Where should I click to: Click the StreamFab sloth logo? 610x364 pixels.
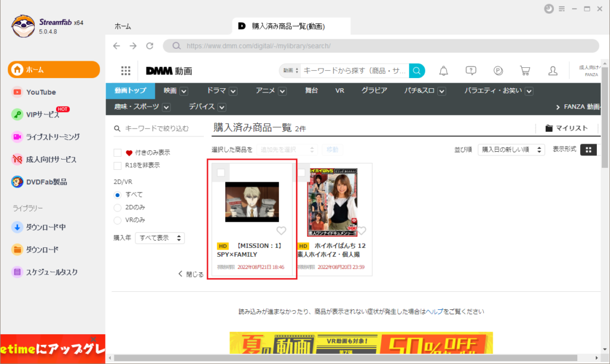tap(23, 26)
